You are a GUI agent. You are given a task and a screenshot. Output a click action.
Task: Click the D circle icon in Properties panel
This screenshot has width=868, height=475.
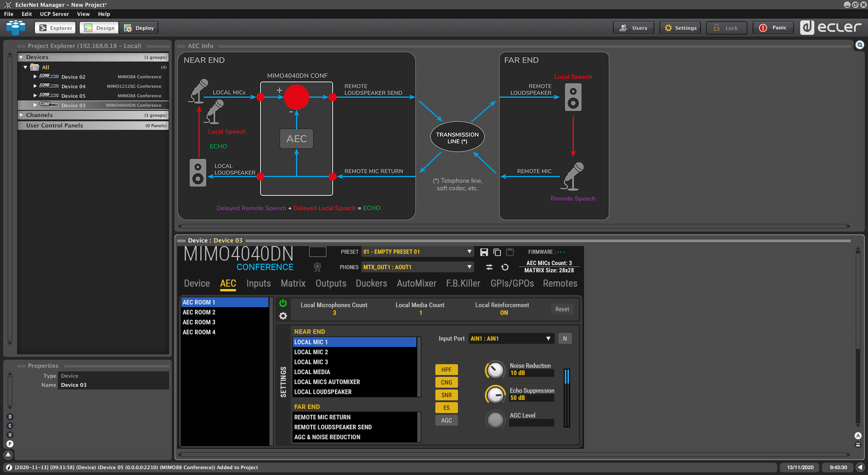point(10,417)
